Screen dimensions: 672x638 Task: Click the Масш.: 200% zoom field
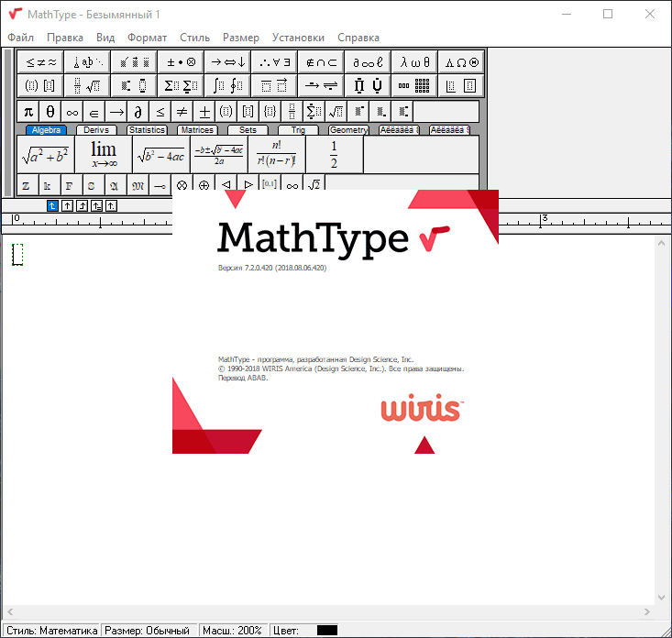point(232,631)
